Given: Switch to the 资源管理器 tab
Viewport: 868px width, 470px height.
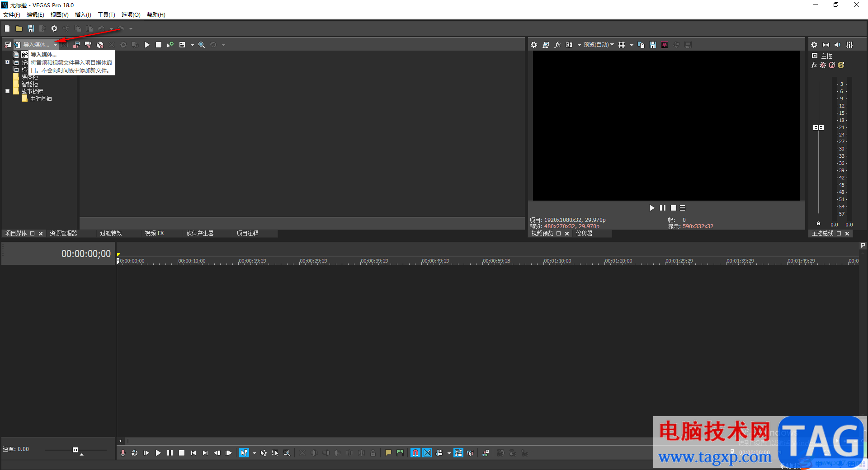Looking at the screenshot, I should tap(63, 233).
